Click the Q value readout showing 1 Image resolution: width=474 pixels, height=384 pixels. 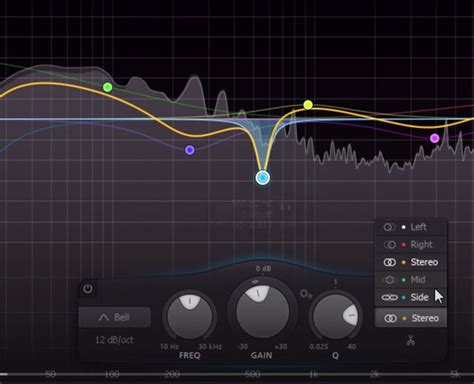[x=335, y=283]
